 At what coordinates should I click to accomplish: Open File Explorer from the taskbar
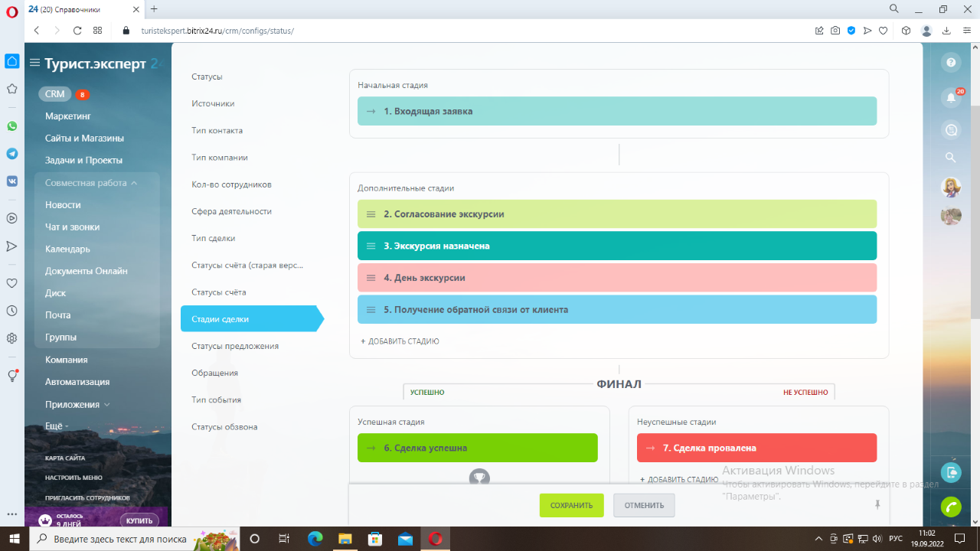pyautogui.click(x=345, y=539)
